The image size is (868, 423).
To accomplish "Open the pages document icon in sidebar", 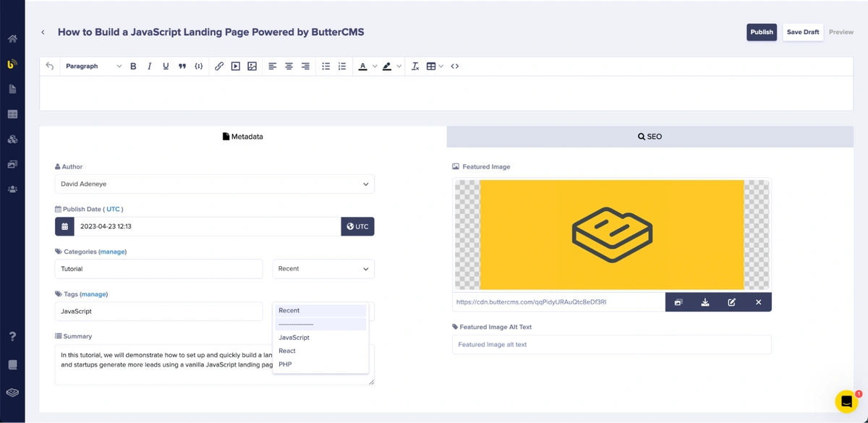I will coord(12,89).
